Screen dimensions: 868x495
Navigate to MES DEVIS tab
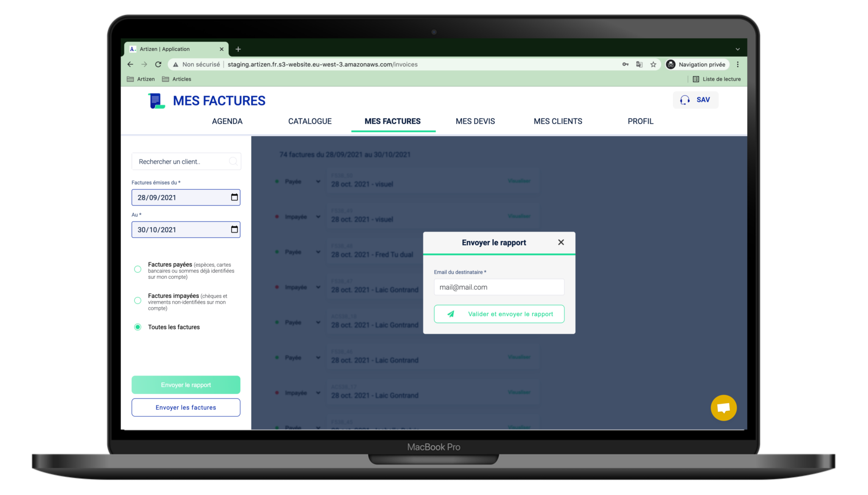click(x=476, y=121)
